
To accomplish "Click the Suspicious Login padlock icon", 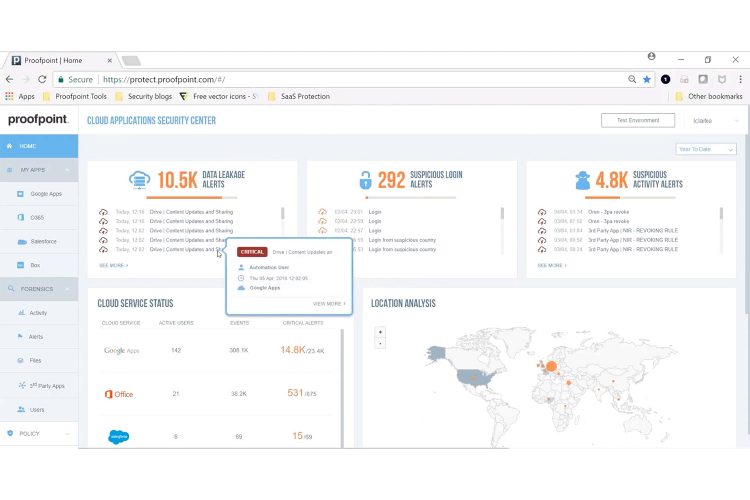I will tap(365, 180).
